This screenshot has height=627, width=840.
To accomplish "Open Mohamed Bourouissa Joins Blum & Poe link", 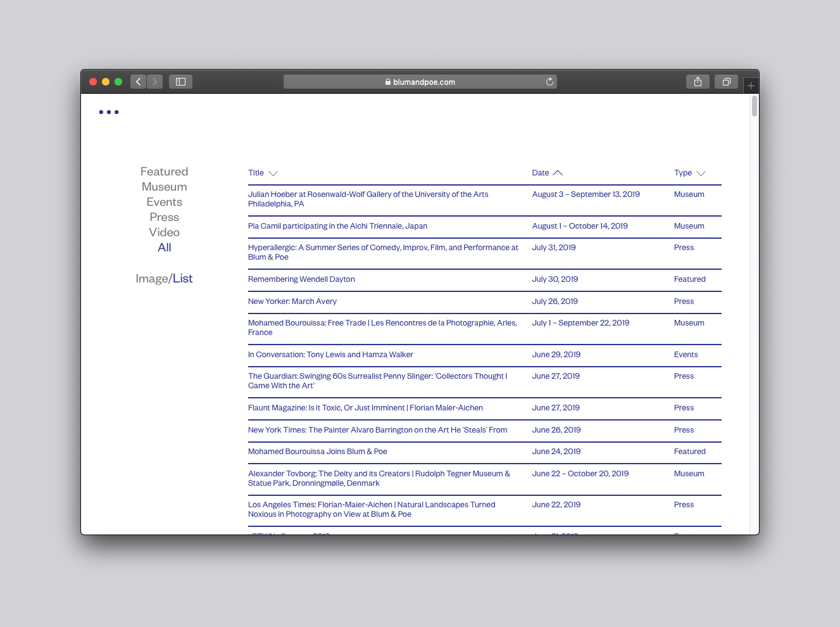I will [317, 452].
